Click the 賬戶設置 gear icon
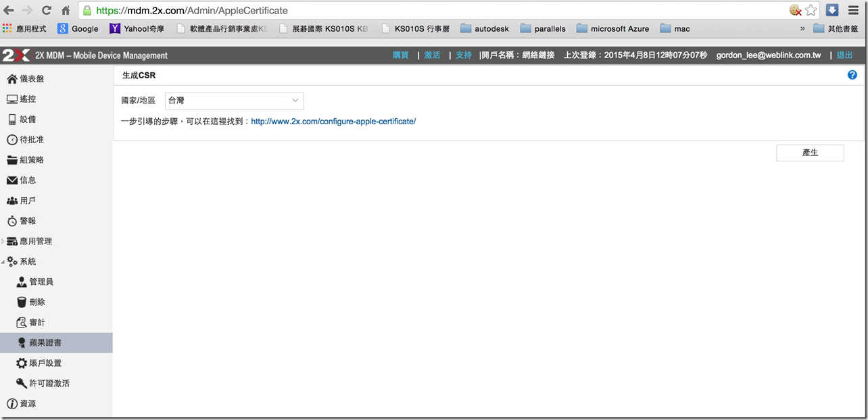 point(22,363)
